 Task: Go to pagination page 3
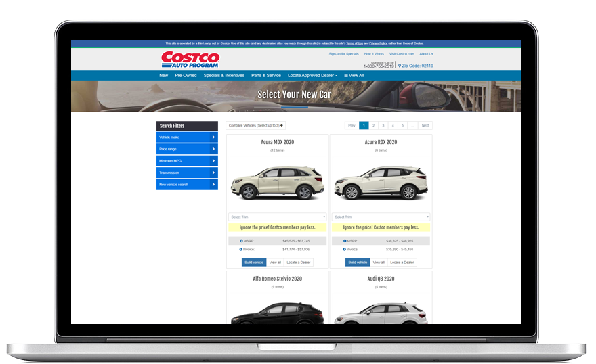383,125
